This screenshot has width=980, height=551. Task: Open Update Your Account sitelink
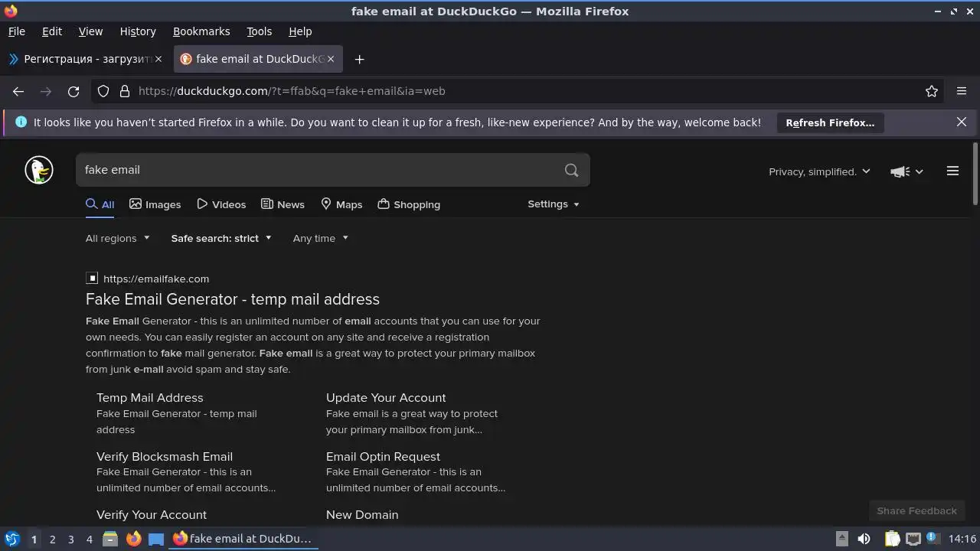point(386,398)
